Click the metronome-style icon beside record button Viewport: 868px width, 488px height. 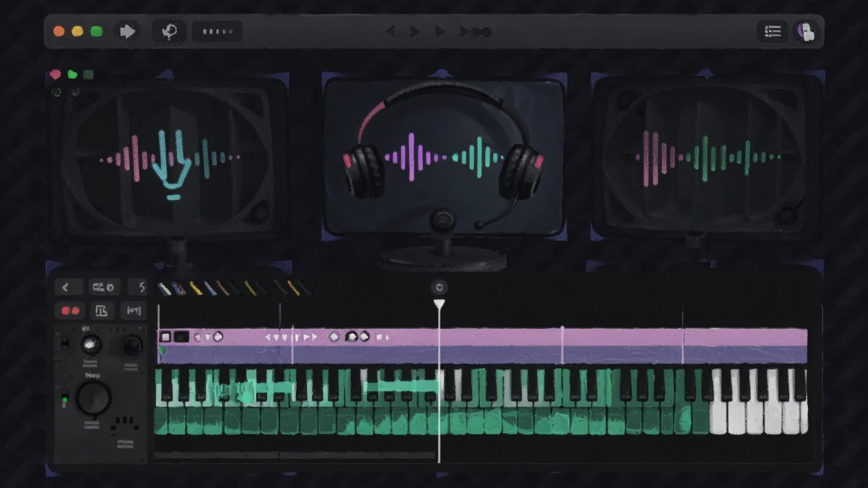coord(102,311)
